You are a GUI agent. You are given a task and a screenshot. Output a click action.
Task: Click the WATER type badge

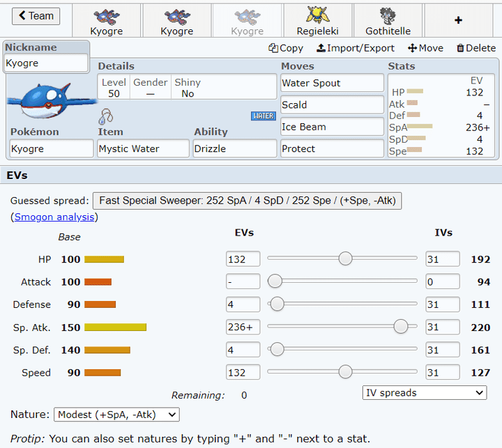263,116
